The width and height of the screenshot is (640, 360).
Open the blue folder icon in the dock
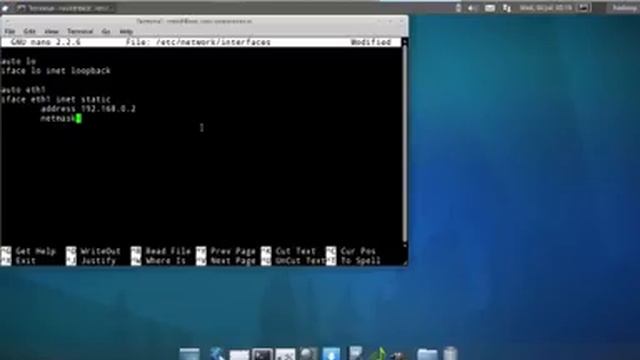click(x=427, y=354)
